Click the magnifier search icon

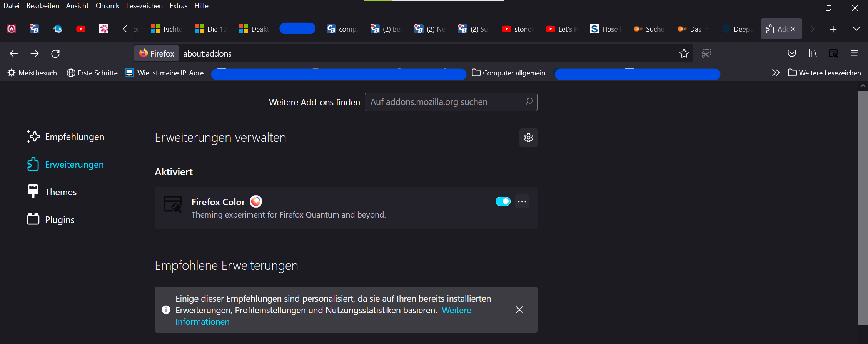(529, 101)
